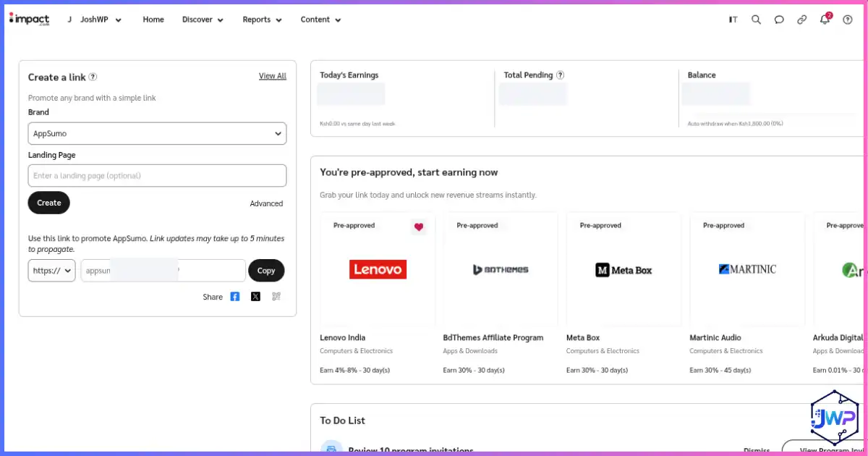Open the messages chat bubble icon

tap(779, 20)
